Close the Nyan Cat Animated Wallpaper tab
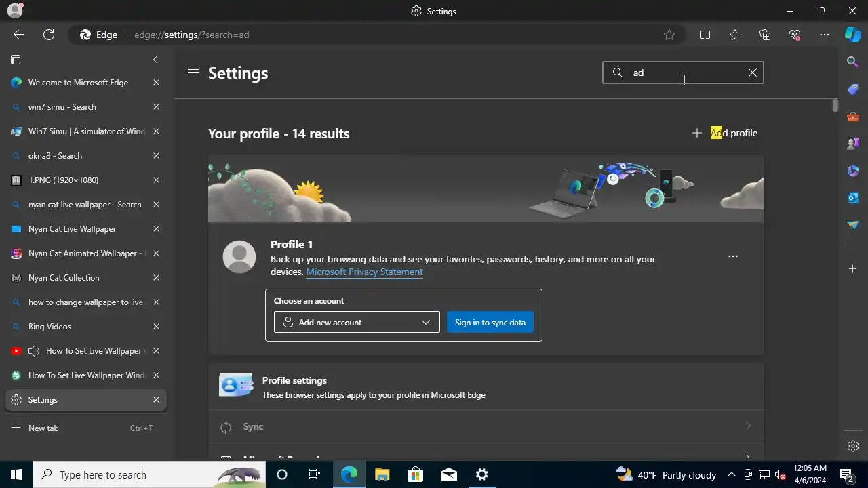The image size is (868, 488). coord(156,253)
